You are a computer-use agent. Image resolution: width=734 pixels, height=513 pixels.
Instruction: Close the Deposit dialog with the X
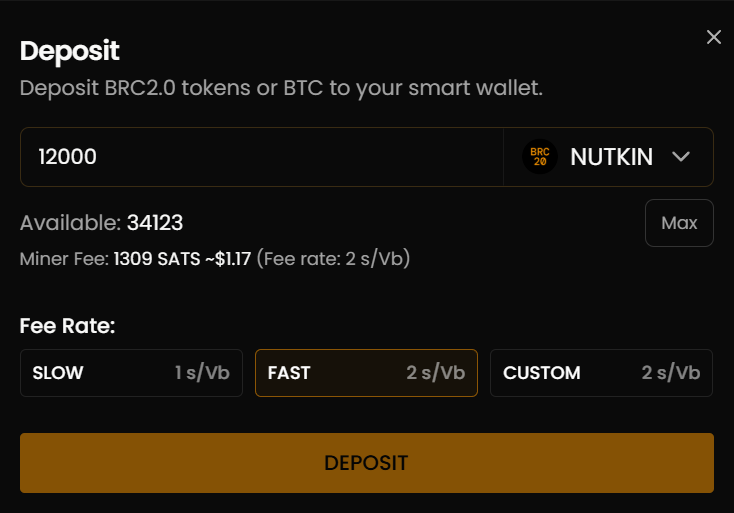(x=713, y=37)
